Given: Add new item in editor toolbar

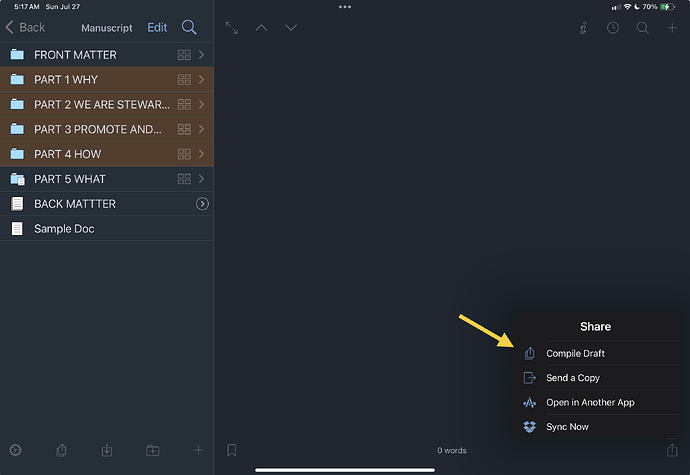Looking at the screenshot, I should click(672, 28).
